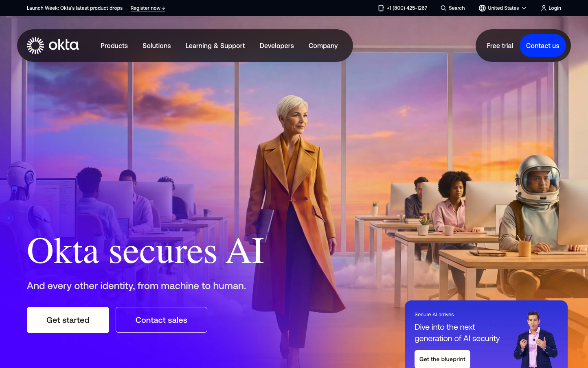Viewport: 588px width, 368px height.
Task: Click the Free trial button
Action: tap(500, 46)
